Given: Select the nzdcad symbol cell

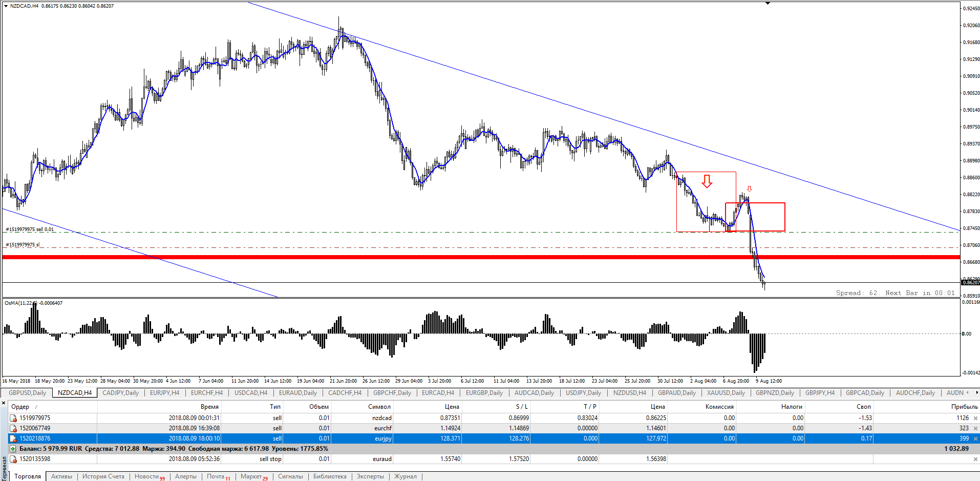Looking at the screenshot, I should coord(382,418).
